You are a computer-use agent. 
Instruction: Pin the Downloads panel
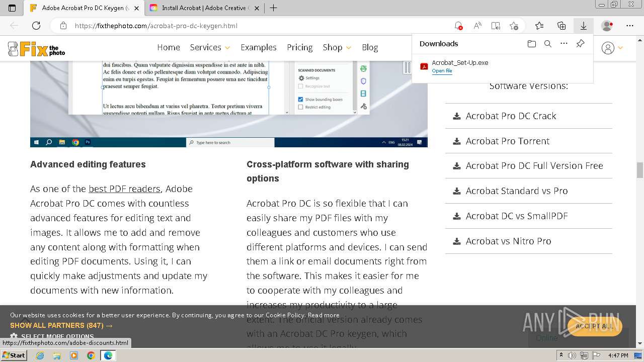click(x=580, y=44)
